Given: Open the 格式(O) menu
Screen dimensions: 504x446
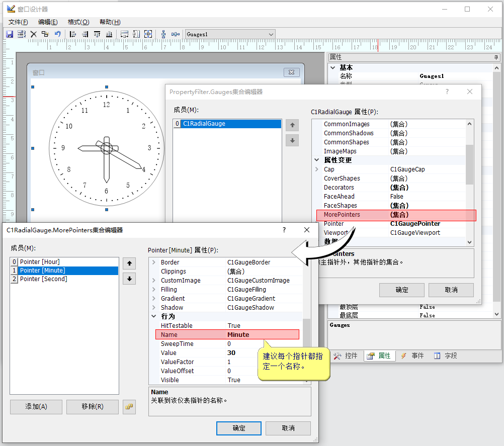Looking at the screenshot, I should 78,22.
